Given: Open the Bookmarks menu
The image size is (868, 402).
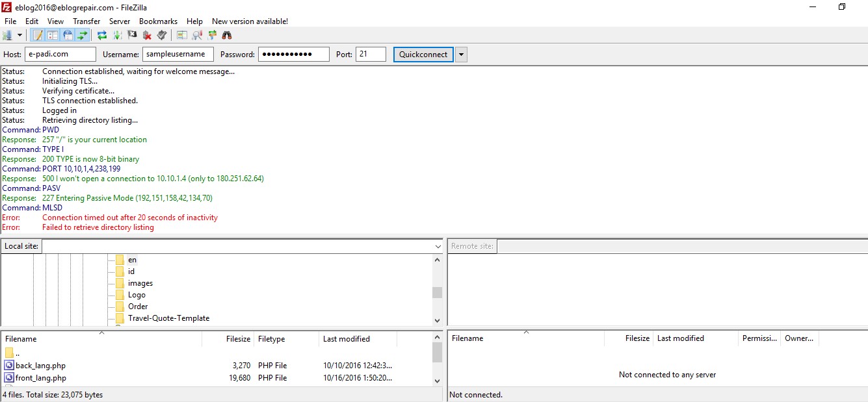Looking at the screenshot, I should tap(158, 21).
